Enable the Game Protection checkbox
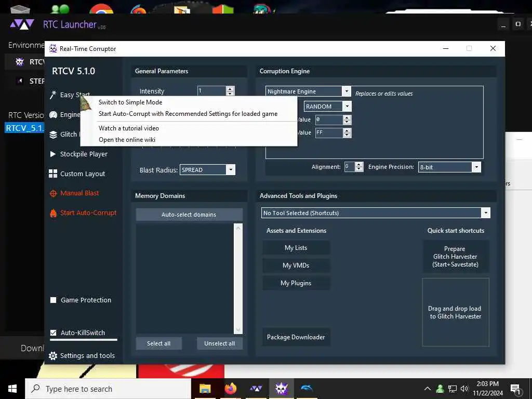Viewport: 532px width, 399px height. pos(54,300)
